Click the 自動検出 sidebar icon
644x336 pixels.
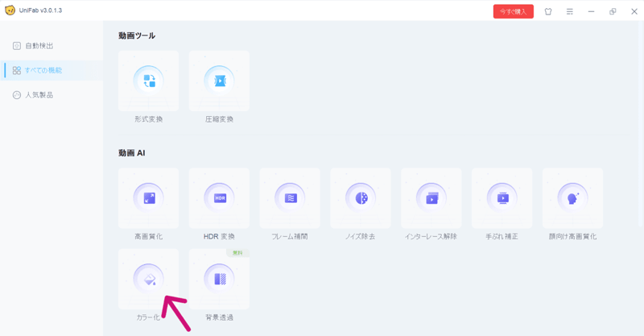[16, 46]
